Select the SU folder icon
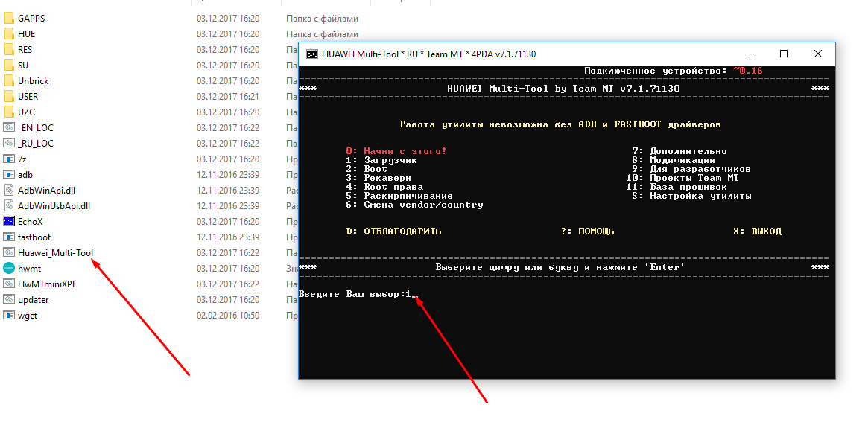Image resolution: width=868 pixels, height=428 pixels. 9,66
